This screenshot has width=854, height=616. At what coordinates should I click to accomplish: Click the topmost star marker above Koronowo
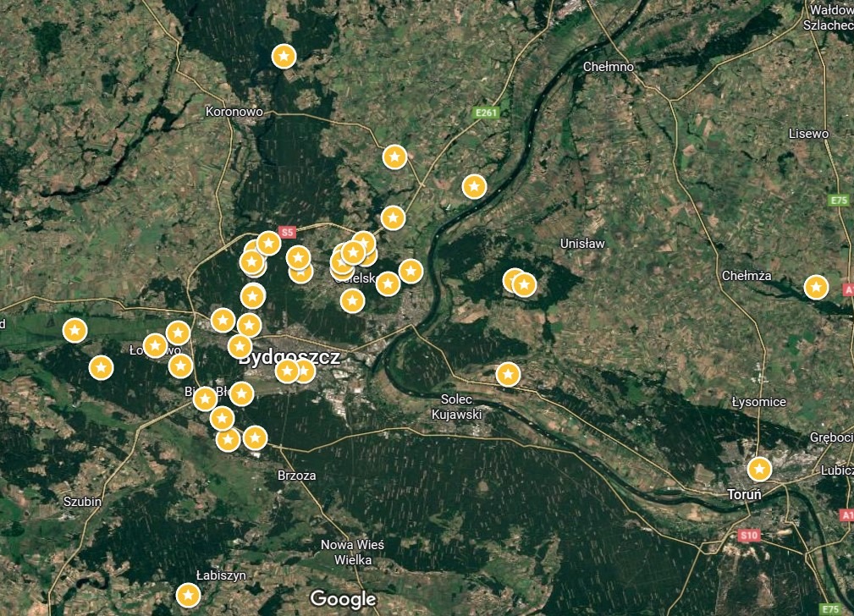point(283,56)
